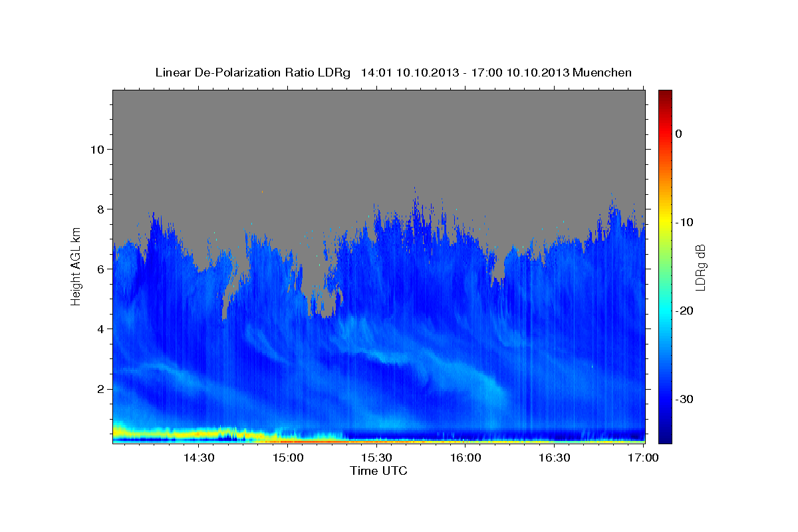Click the colorbar value -30
The image size is (798, 532).
(x=685, y=399)
